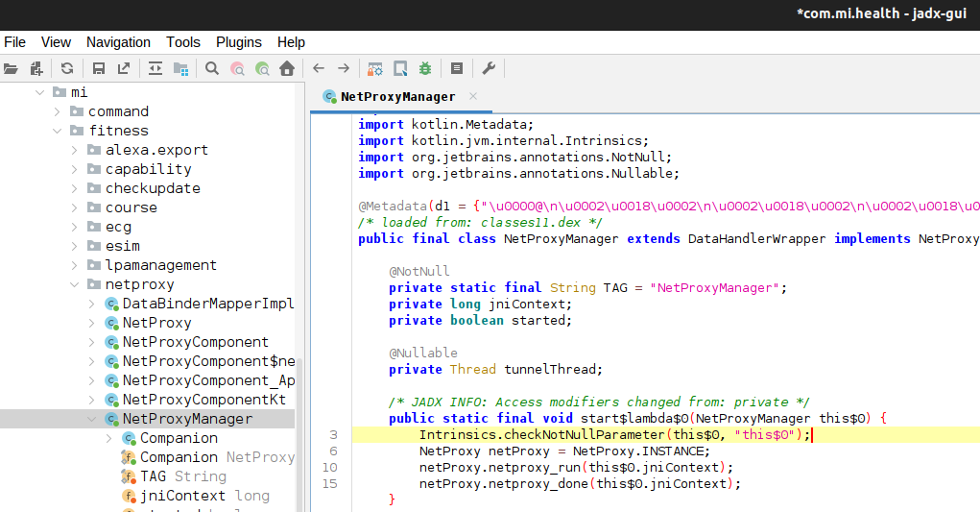This screenshot has width=980, height=512.
Task: Open text search magnifier icon
Action: pyautogui.click(x=212, y=69)
